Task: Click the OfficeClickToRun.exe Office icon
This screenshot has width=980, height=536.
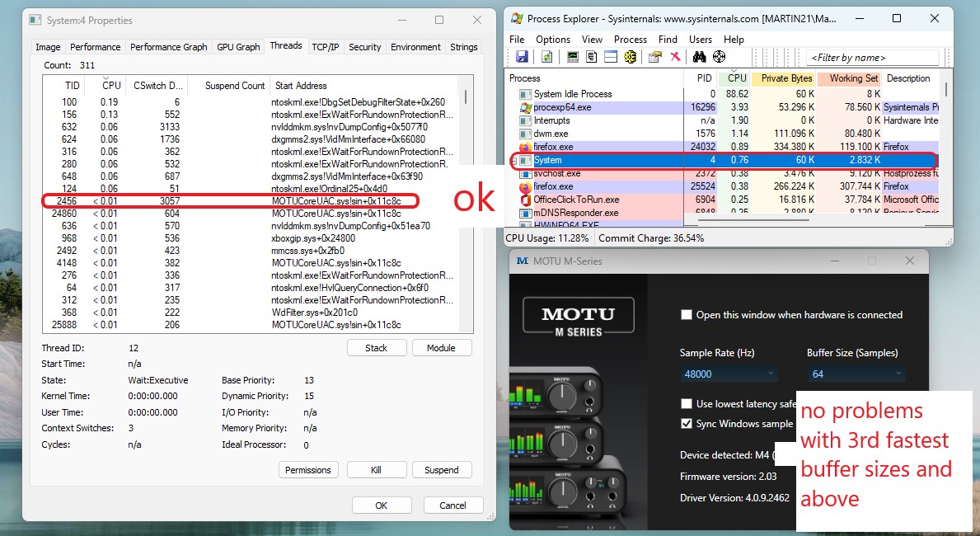Action: click(x=526, y=200)
